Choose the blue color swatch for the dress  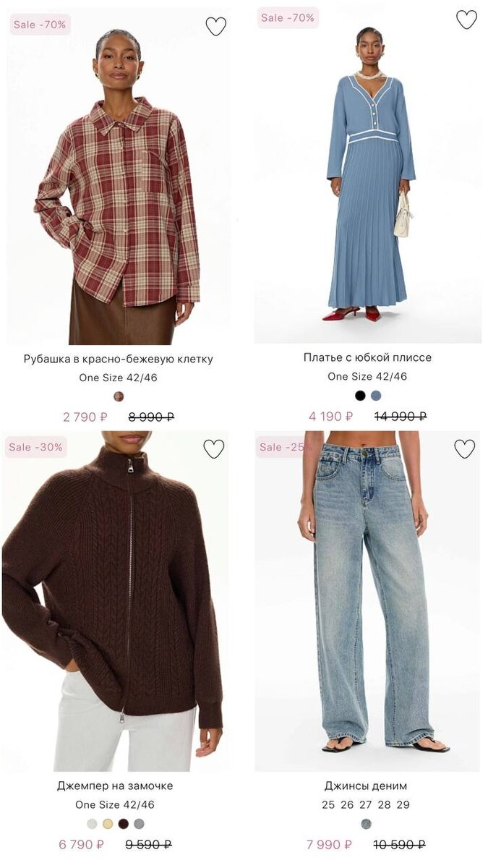(376, 396)
